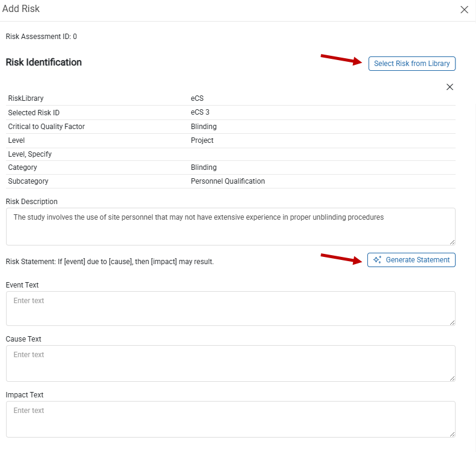The image size is (476, 452).
Task: Click the Event Text resize handle
Action: (x=452, y=322)
